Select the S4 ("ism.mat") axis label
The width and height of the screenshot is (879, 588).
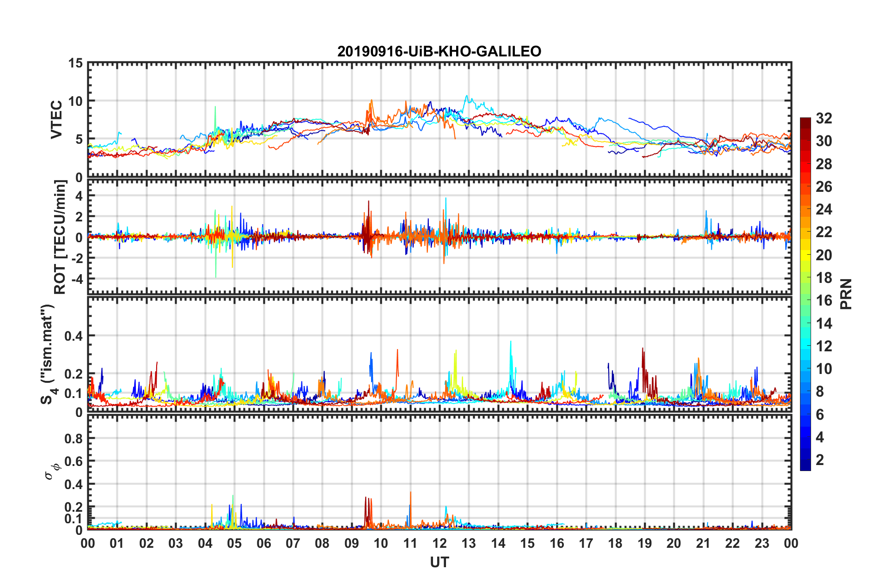click(x=49, y=355)
